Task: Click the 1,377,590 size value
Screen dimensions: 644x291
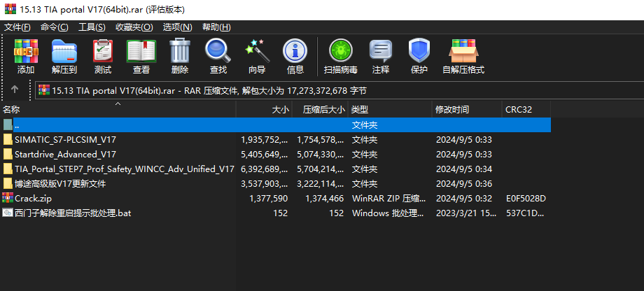Action: (268, 198)
